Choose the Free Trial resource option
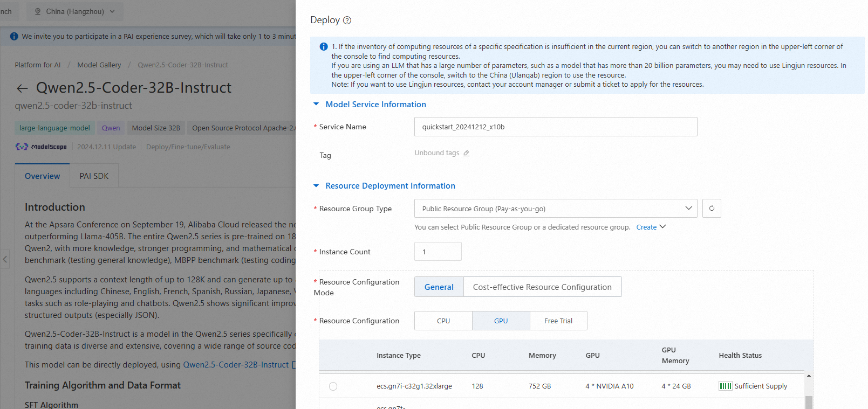 click(558, 321)
